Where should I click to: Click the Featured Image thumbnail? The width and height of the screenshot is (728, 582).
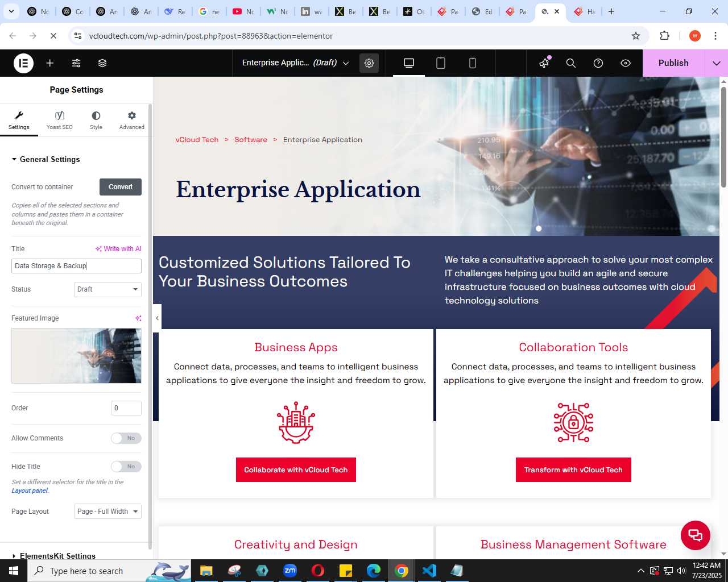[76, 356]
